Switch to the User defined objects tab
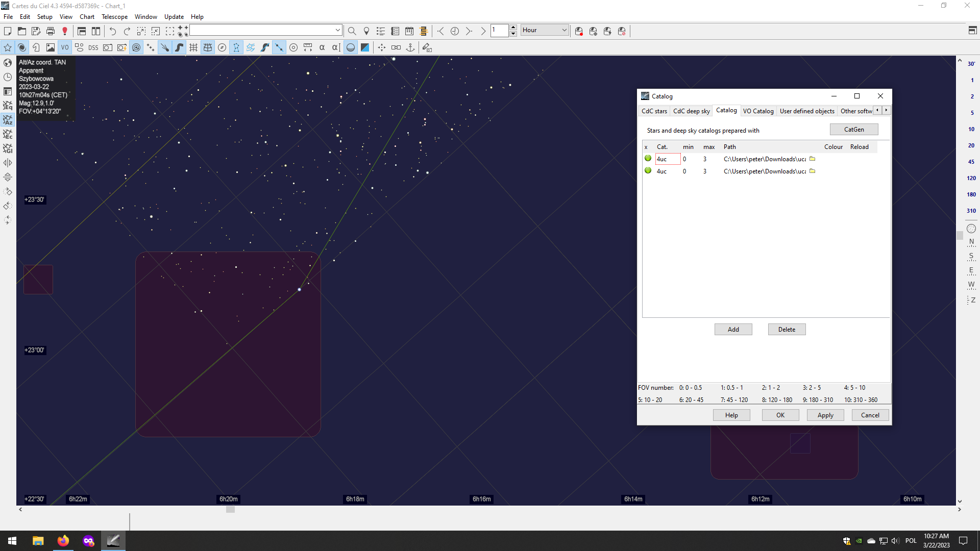Image resolution: width=980 pixels, height=551 pixels. coord(807,111)
